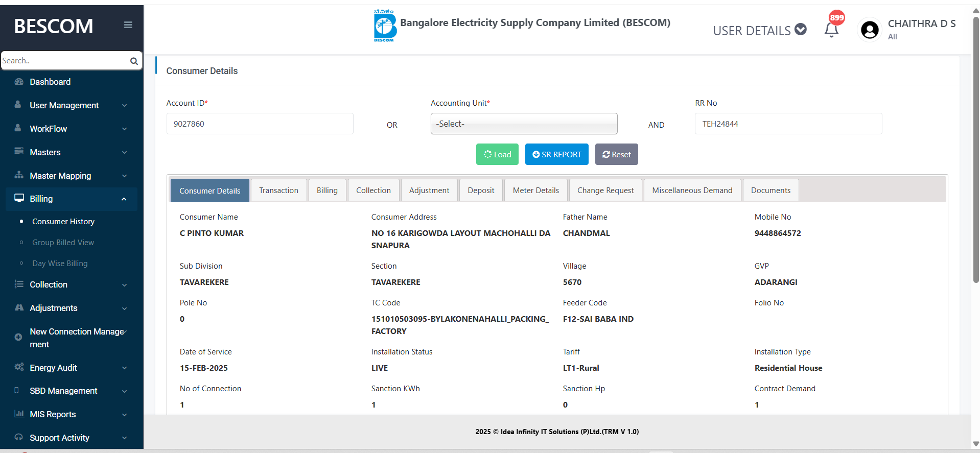Screen dimensions: 980x453
Task: Click the user profile avatar icon
Action: click(x=870, y=30)
